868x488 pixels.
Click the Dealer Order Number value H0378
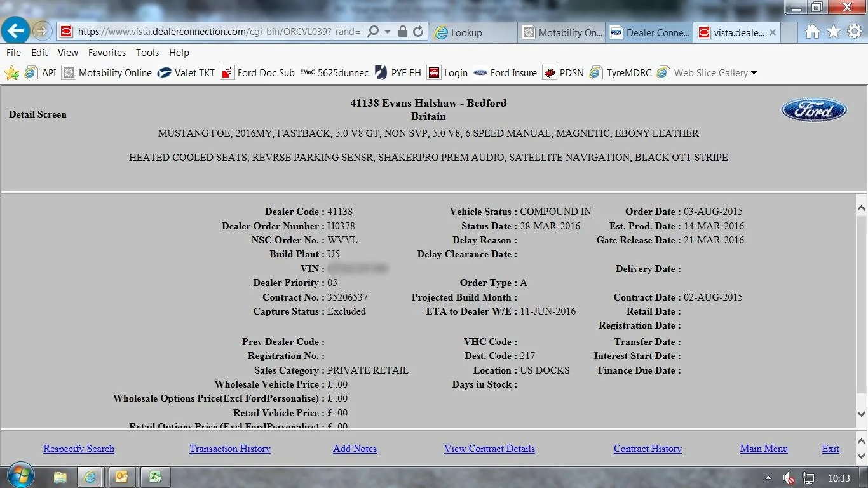tap(341, 226)
